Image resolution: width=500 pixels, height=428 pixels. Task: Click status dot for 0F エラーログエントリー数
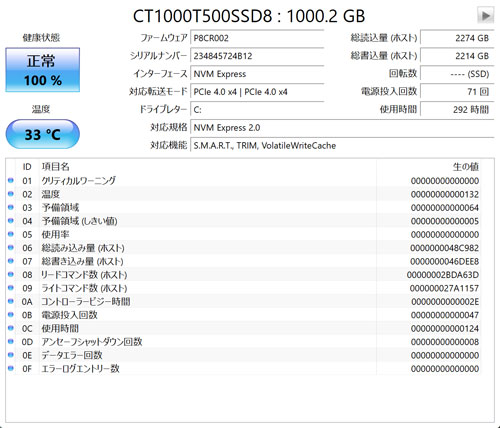tap(11, 368)
